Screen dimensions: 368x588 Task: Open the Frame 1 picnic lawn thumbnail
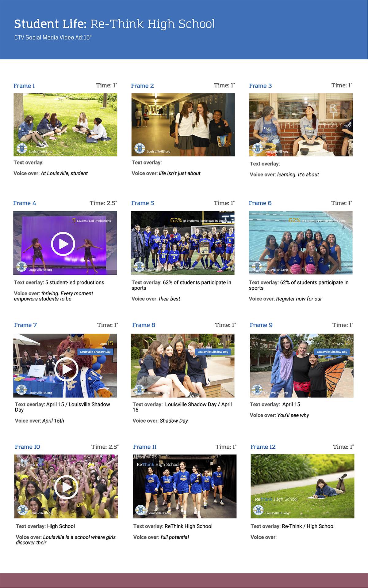pos(65,125)
